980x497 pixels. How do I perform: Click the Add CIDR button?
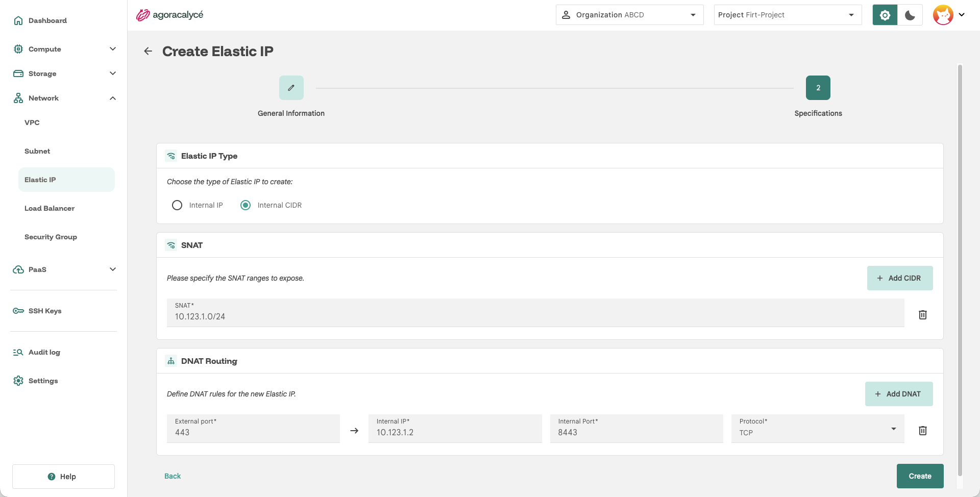click(900, 278)
